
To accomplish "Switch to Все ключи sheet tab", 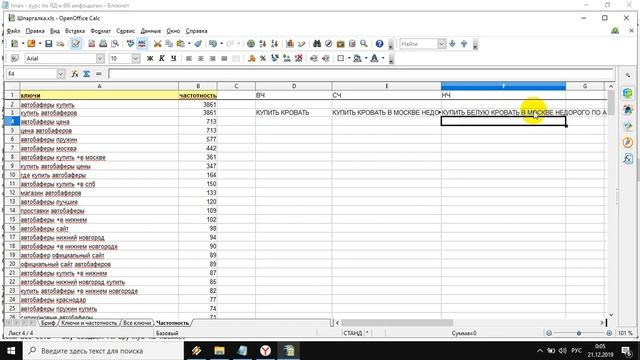I will (137, 323).
